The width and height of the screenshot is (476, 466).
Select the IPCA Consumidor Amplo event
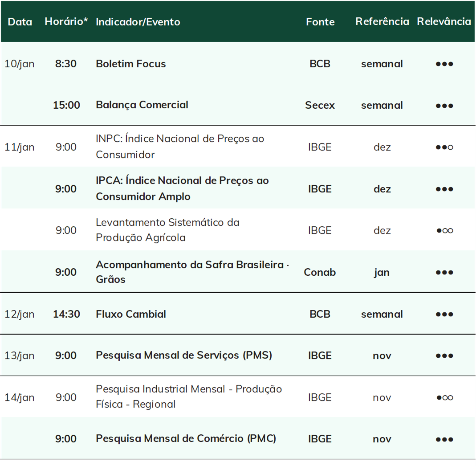coord(182,188)
